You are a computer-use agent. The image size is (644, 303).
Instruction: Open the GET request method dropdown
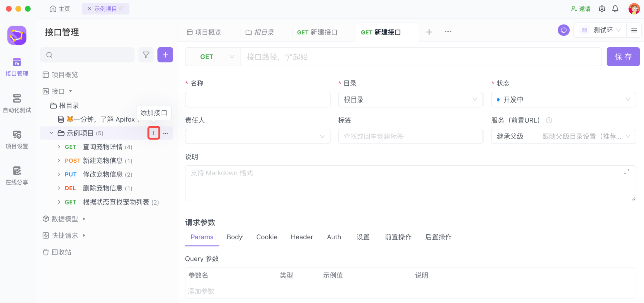pyautogui.click(x=213, y=56)
